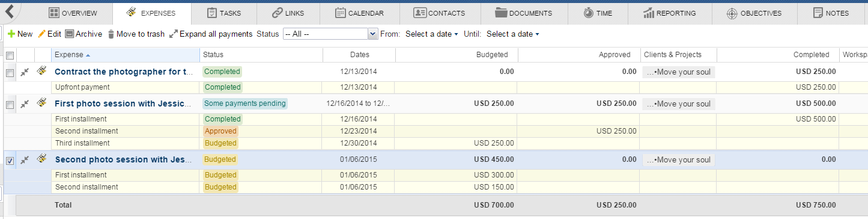Viewport: 868px width, 219px height.
Task: Click the date 12/23/2014
Action: (359, 131)
